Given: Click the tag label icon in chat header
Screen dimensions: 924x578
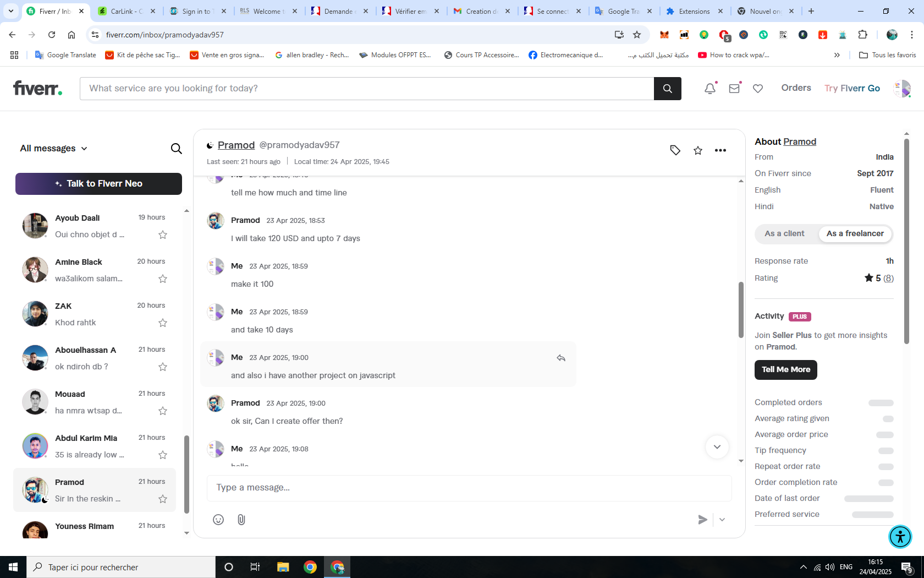Looking at the screenshot, I should (675, 150).
